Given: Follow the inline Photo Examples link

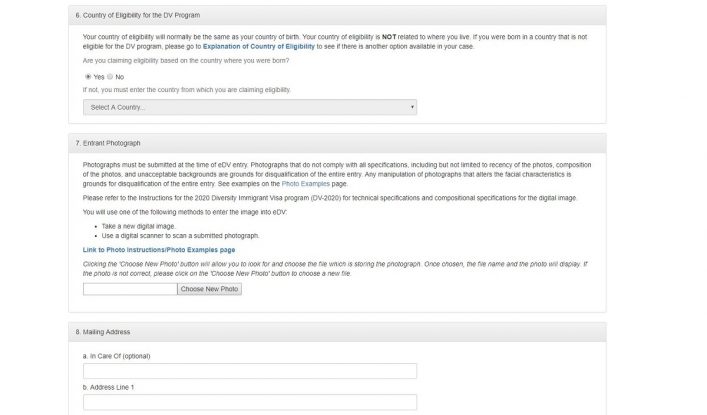Looking at the screenshot, I should 303,184.
